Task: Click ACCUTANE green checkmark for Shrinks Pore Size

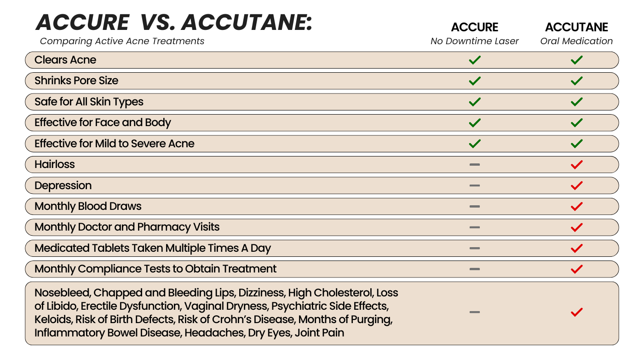Action: pyautogui.click(x=576, y=81)
